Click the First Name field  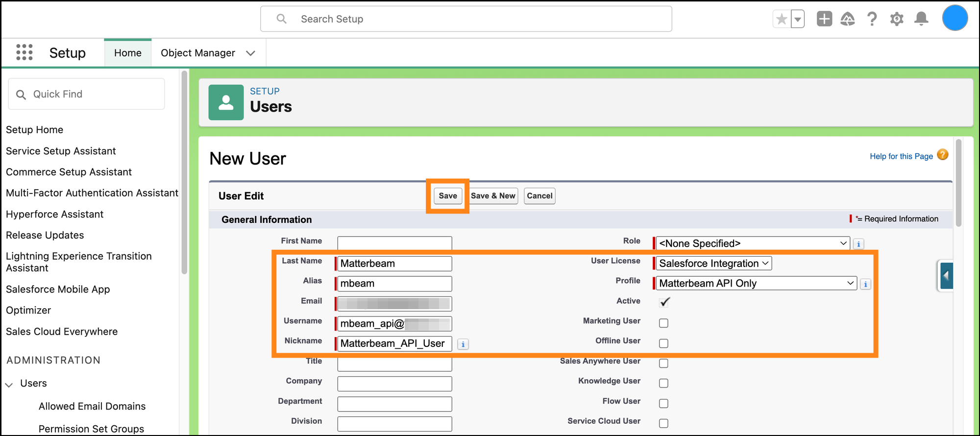[x=394, y=243]
